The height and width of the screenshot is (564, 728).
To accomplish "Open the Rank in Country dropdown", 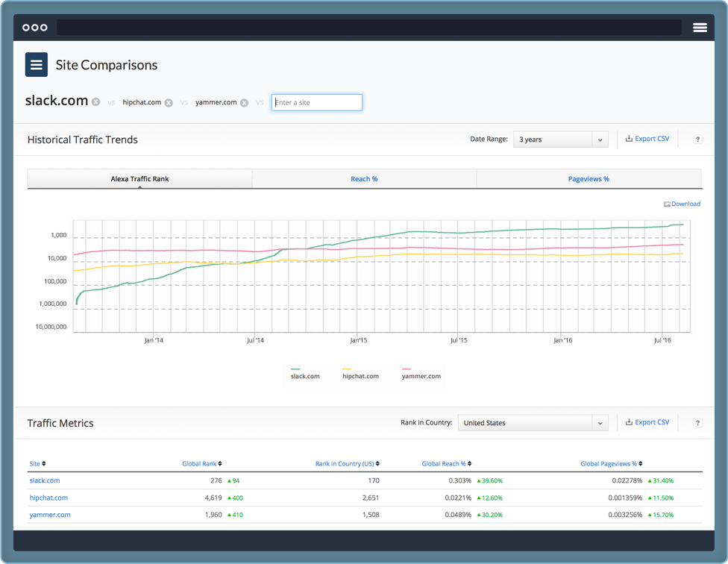I will (x=533, y=423).
